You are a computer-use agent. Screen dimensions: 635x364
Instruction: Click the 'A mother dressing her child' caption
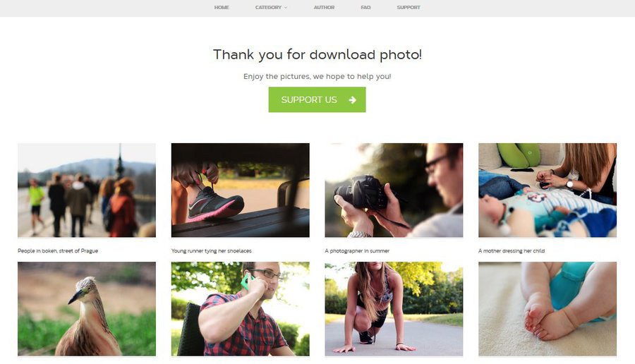coord(512,251)
